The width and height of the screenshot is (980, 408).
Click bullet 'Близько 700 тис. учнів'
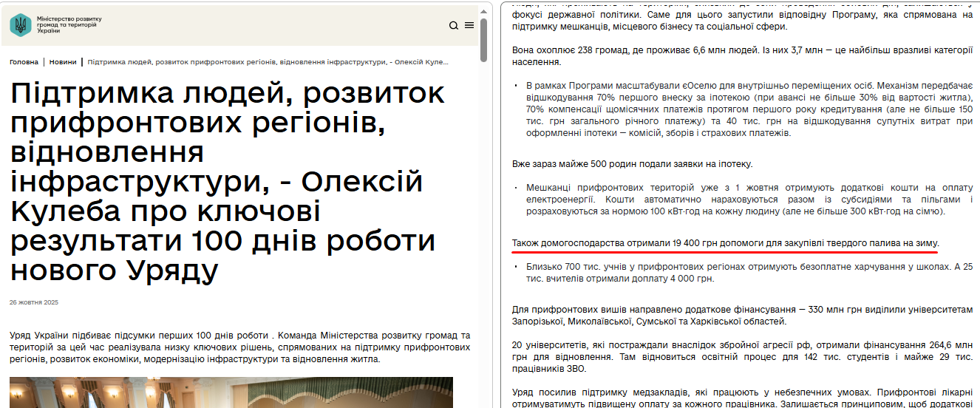(x=749, y=273)
